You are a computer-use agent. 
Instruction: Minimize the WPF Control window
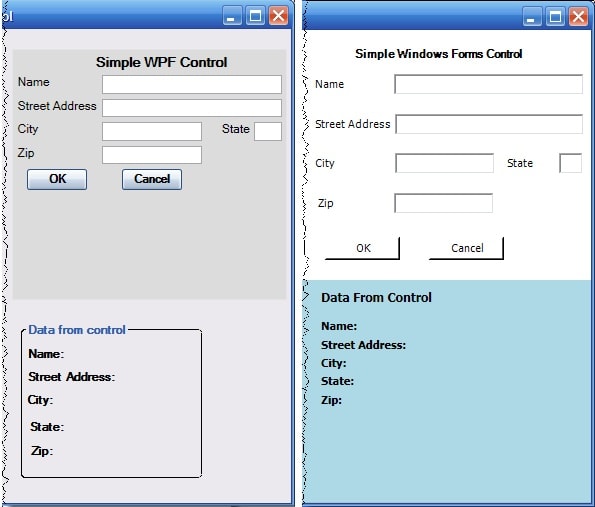coord(232,16)
